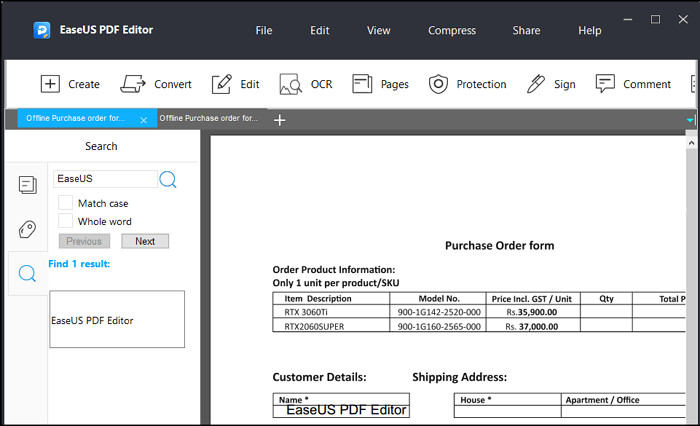Click the Qty column header
Screen dimensions: 700x426
pos(606,298)
